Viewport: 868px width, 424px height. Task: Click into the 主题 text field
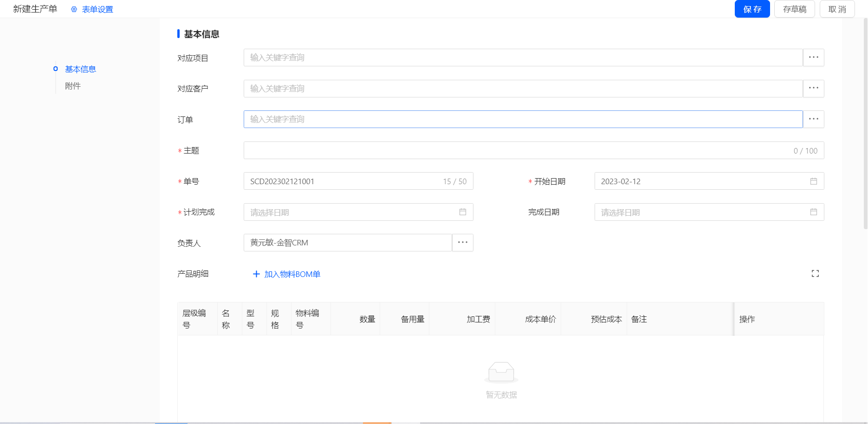(x=534, y=150)
